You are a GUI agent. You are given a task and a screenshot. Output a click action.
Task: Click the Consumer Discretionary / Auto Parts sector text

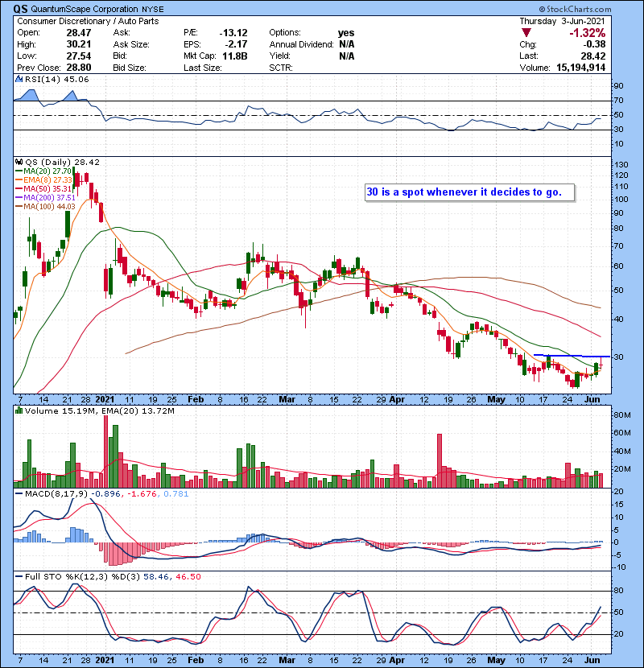[x=88, y=21]
